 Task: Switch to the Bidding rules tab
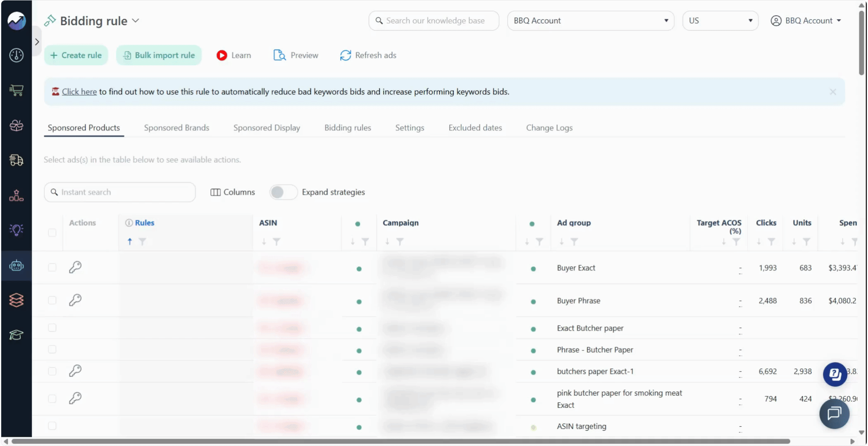coord(348,128)
